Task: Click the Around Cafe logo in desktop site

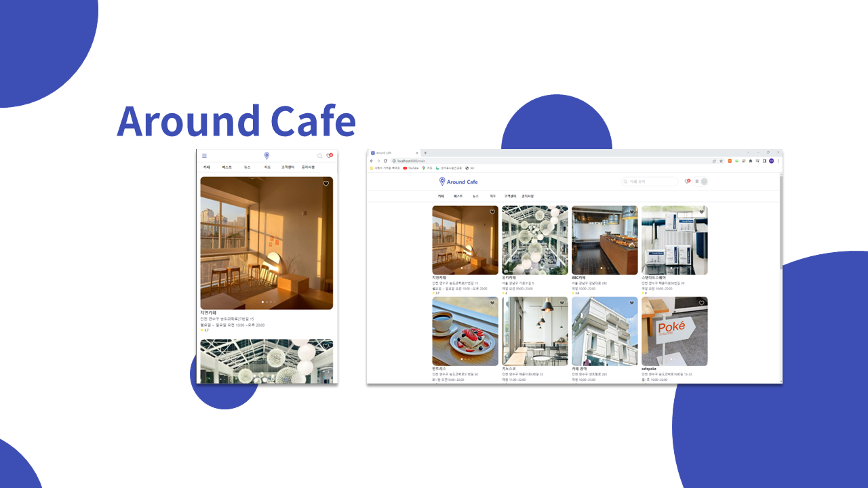Action: (458, 182)
